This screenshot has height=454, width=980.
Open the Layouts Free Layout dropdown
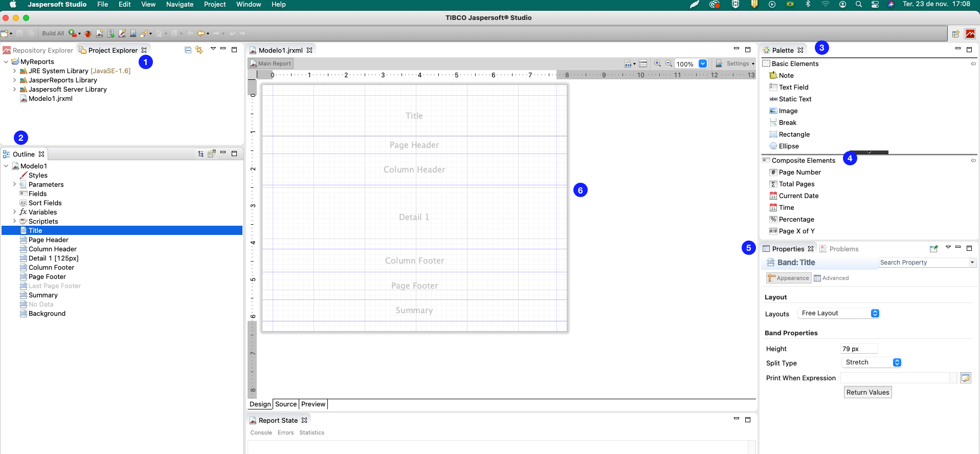(839, 313)
